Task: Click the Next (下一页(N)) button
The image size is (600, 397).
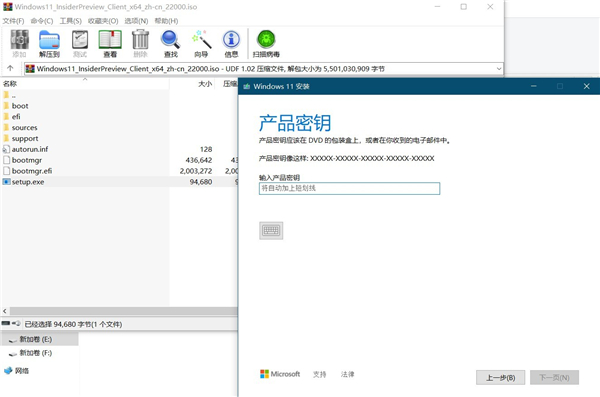Action: click(554, 377)
